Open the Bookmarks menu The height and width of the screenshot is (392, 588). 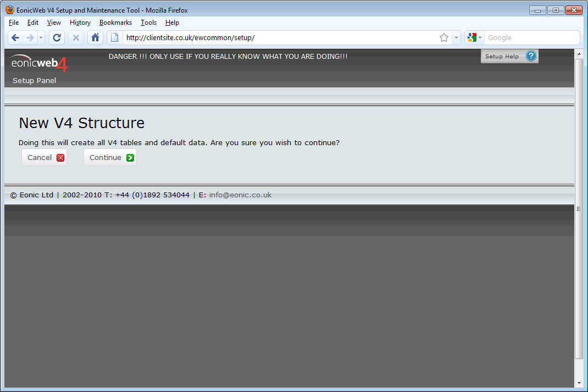(x=115, y=23)
